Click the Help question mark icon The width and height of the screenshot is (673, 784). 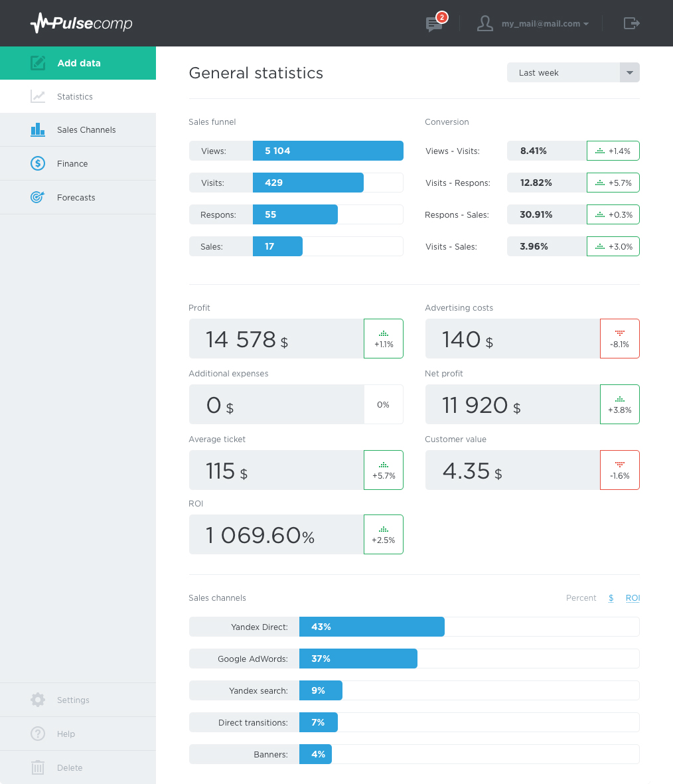point(38,734)
